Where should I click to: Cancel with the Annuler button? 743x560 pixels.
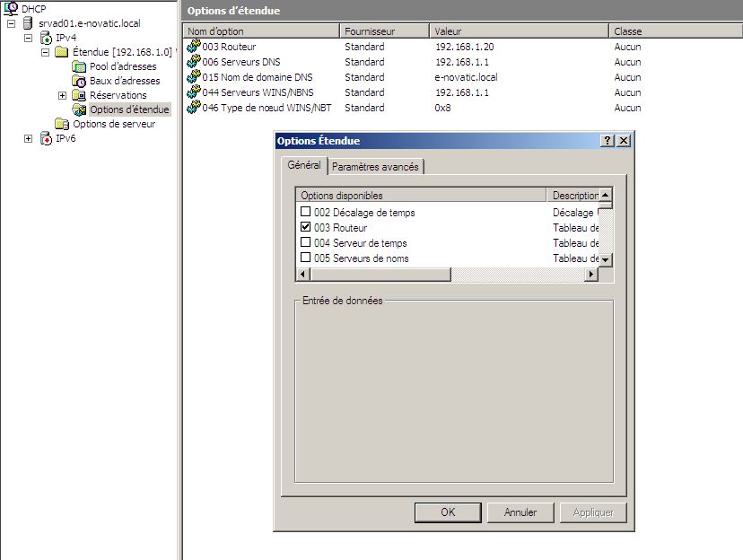pos(520,512)
